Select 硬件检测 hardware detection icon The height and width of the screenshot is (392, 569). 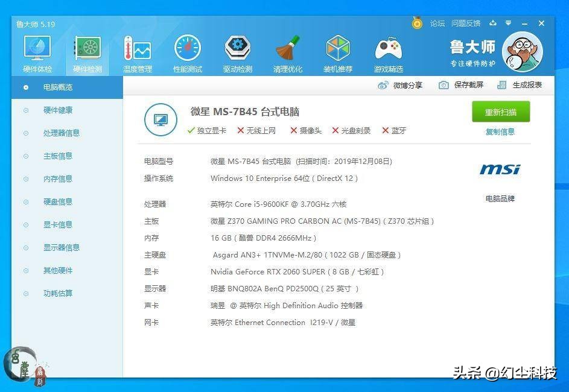87,54
